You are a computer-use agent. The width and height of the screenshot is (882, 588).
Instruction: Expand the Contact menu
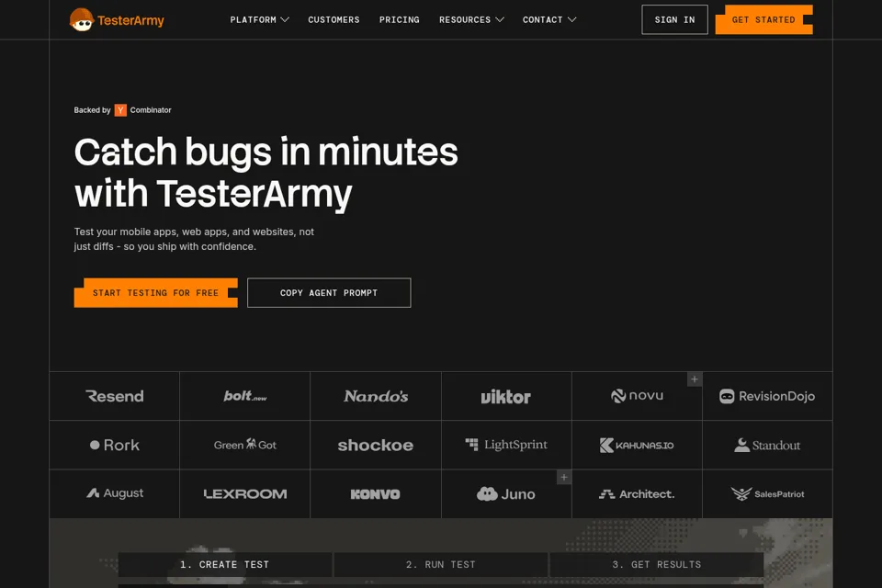[x=549, y=19]
